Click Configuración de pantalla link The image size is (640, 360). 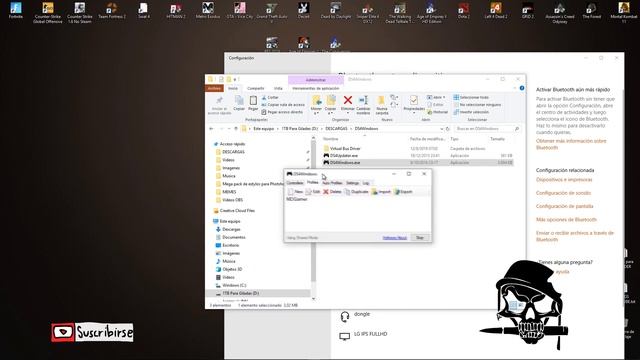(x=564, y=206)
